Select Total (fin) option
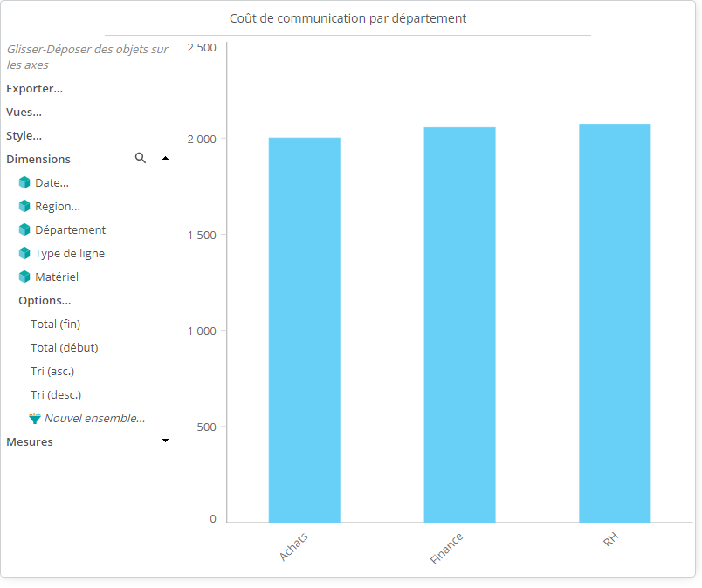This screenshot has height=588, width=702. (x=55, y=324)
